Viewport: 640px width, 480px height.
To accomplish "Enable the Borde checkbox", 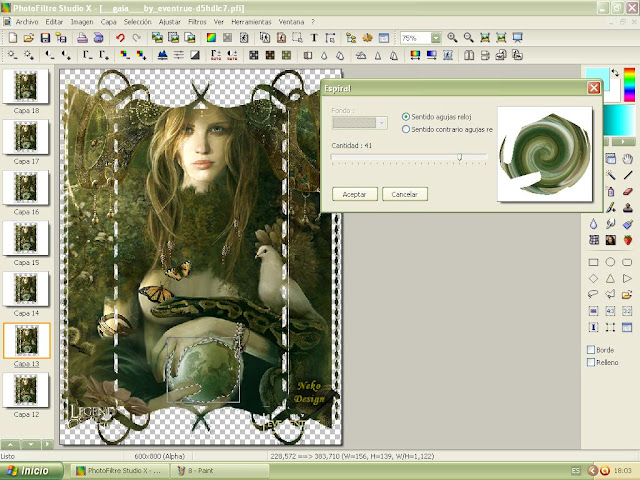I will click(591, 350).
